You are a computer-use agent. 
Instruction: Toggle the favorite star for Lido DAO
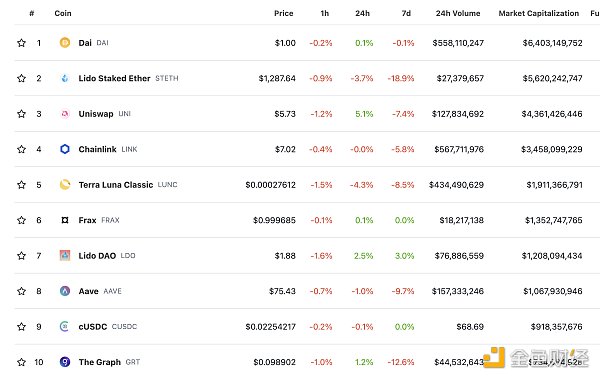(21, 255)
